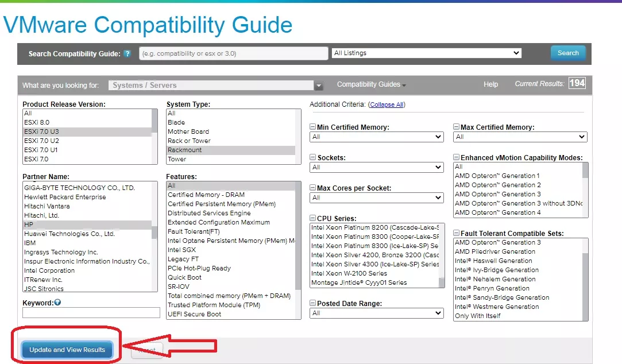Select Rackmount system type
This screenshot has height=364, width=622.
tap(231, 150)
